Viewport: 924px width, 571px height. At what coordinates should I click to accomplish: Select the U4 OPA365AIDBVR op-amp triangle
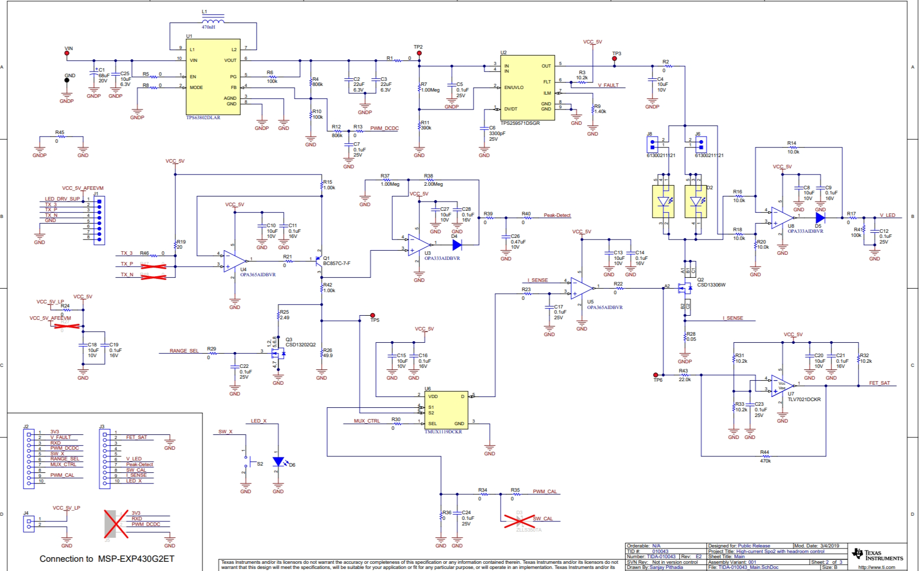[x=234, y=261]
